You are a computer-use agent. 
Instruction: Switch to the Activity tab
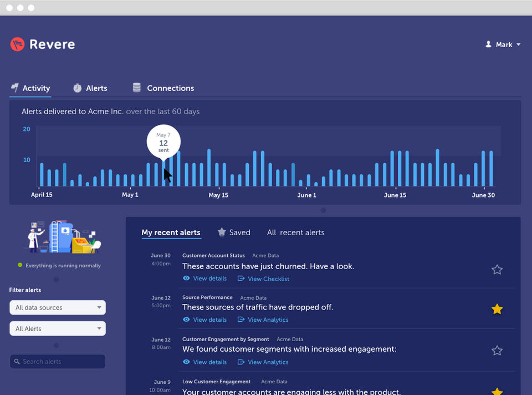click(30, 88)
